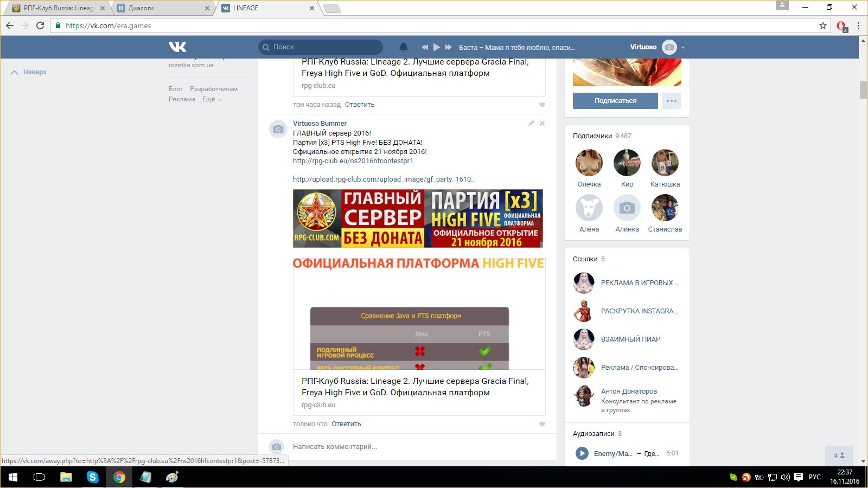Open the ГЛАВНЫЙ СЕРВЕР banner image

(x=418, y=219)
